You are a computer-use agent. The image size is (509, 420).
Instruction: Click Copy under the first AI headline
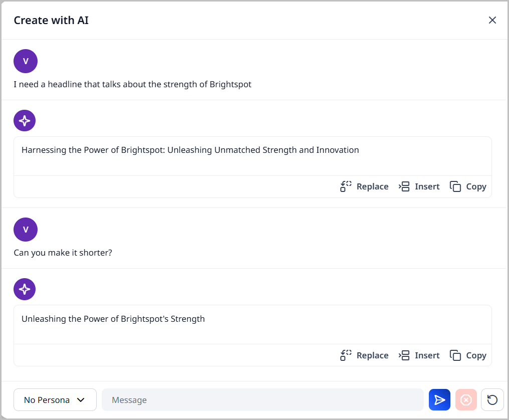point(456,186)
